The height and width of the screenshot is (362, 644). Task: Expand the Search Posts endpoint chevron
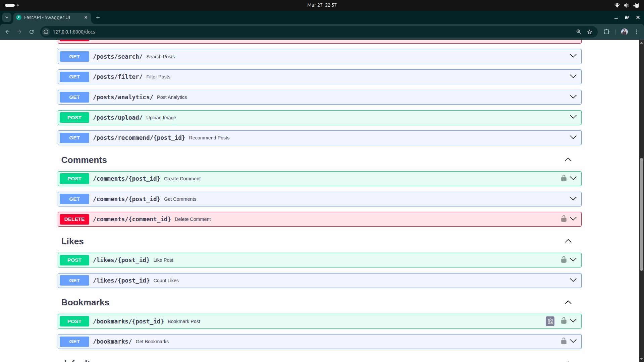coord(573,56)
